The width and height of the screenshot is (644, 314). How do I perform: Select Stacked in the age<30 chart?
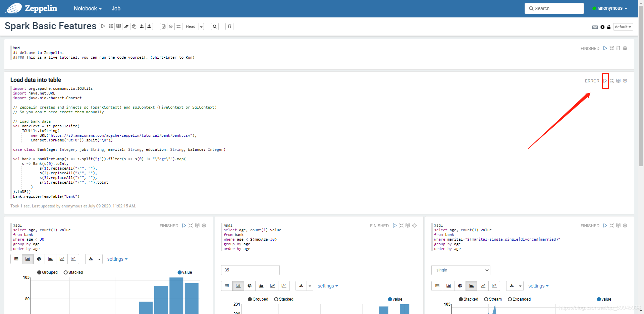[73, 272]
